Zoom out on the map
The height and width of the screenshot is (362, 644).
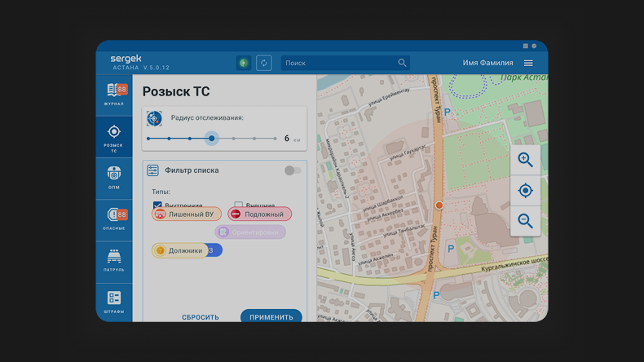point(525,221)
